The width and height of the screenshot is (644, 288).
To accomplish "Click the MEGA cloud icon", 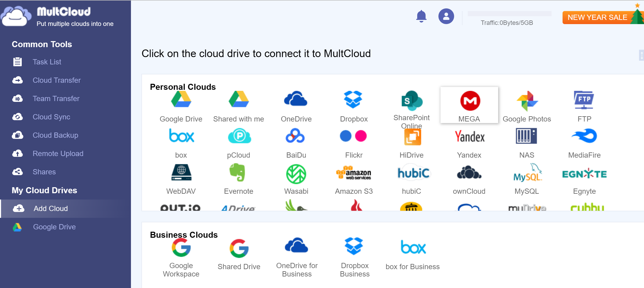I will [x=470, y=101].
